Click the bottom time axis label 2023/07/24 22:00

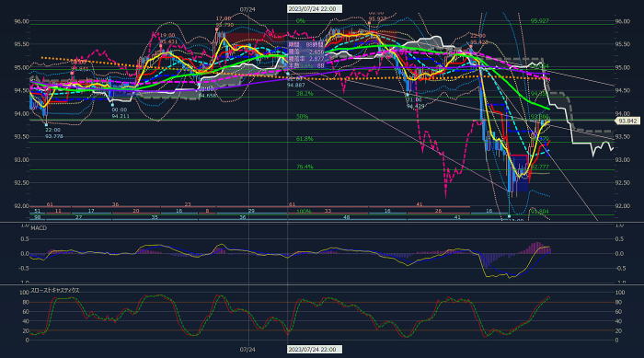point(314,350)
